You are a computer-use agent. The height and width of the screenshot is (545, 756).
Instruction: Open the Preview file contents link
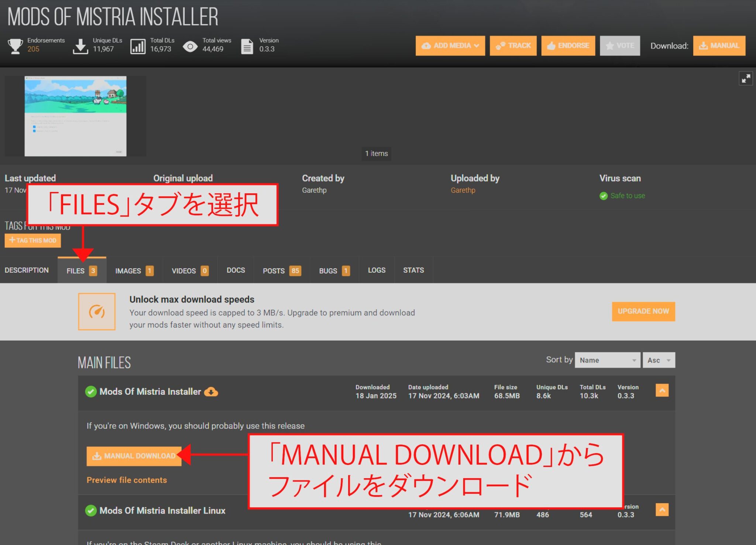[x=127, y=480]
